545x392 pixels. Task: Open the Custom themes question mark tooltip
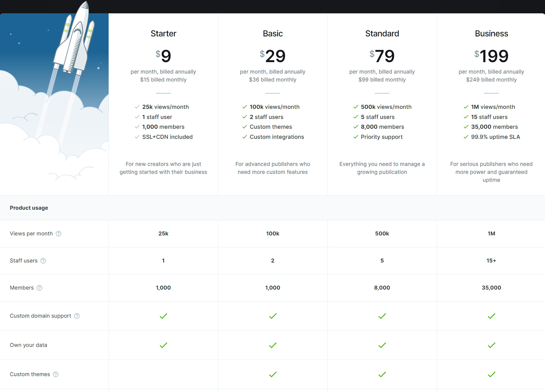(56, 374)
